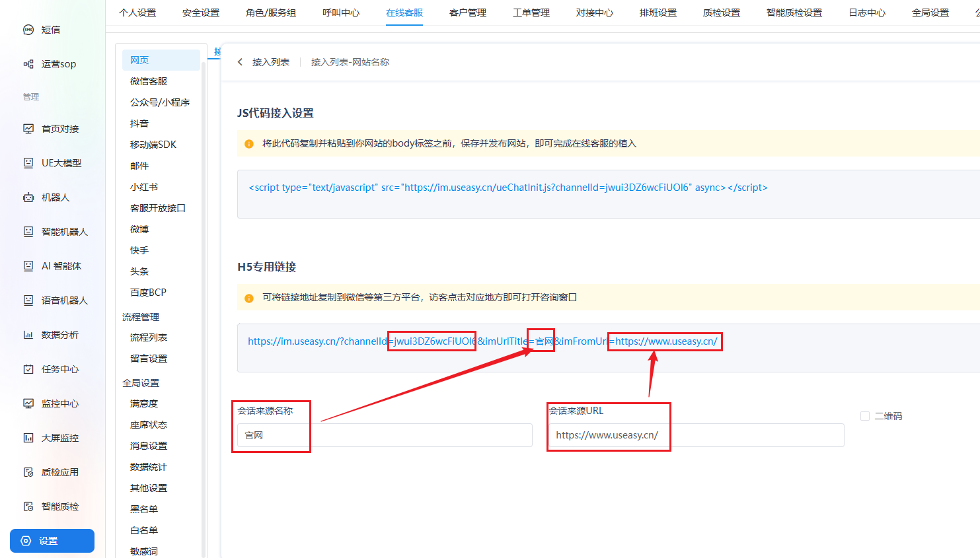Screen dimensions: 980x558
Task: Click the AI 智能体 icon
Action: 28,266
